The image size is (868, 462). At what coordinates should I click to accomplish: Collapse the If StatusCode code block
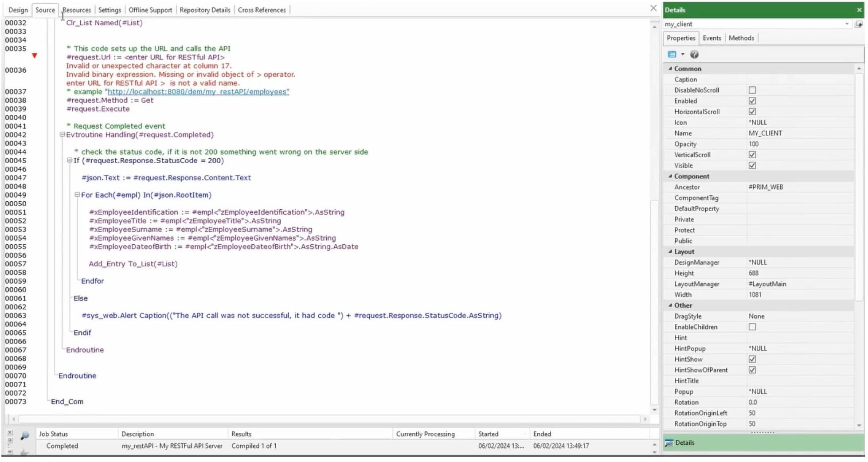[x=70, y=160]
